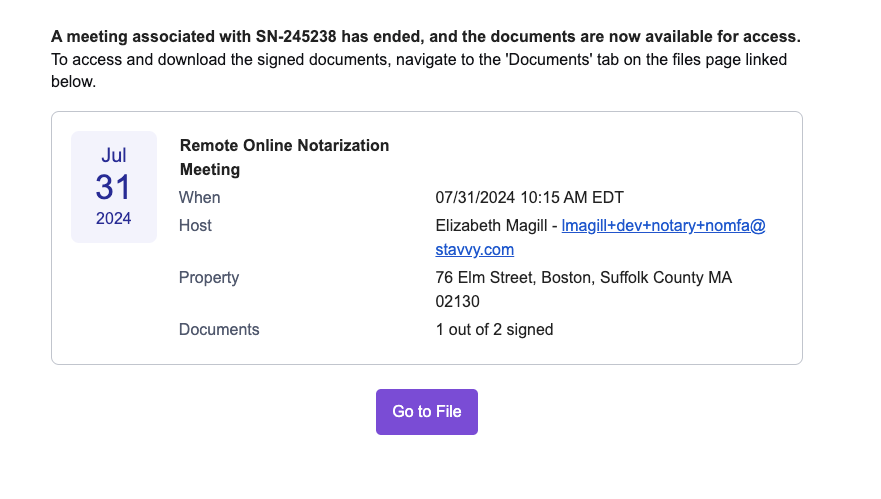The width and height of the screenshot is (881, 499).
Task: Click the stavvy.com link portion
Action: coord(474,250)
